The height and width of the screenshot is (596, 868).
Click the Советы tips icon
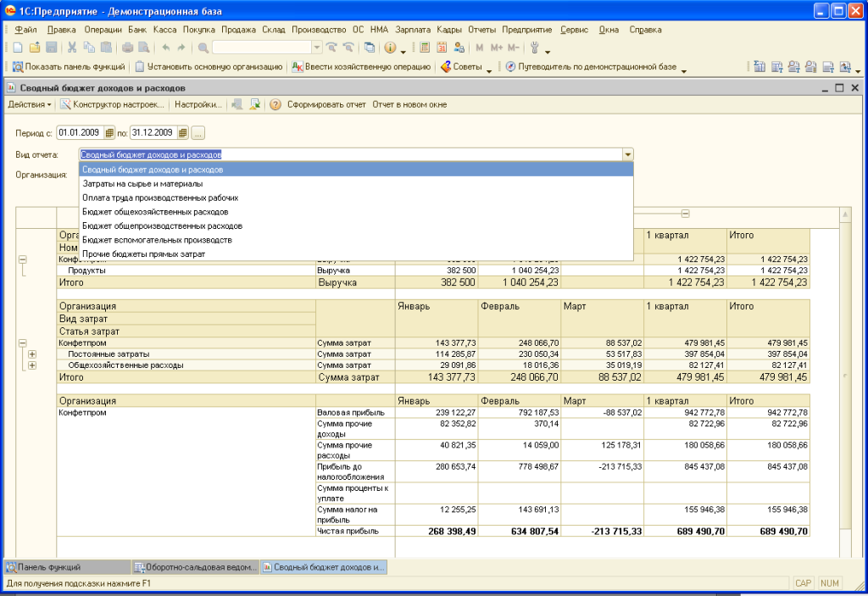click(x=446, y=67)
